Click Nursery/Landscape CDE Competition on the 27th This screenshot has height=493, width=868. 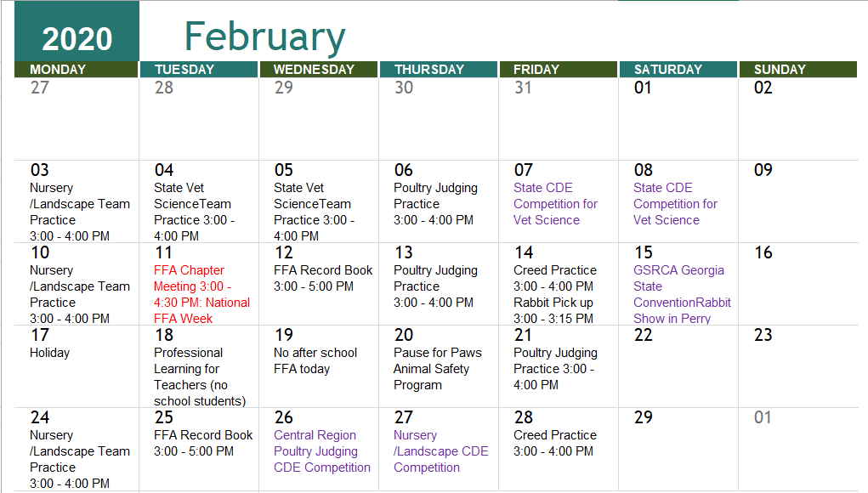click(x=440, y=451)
